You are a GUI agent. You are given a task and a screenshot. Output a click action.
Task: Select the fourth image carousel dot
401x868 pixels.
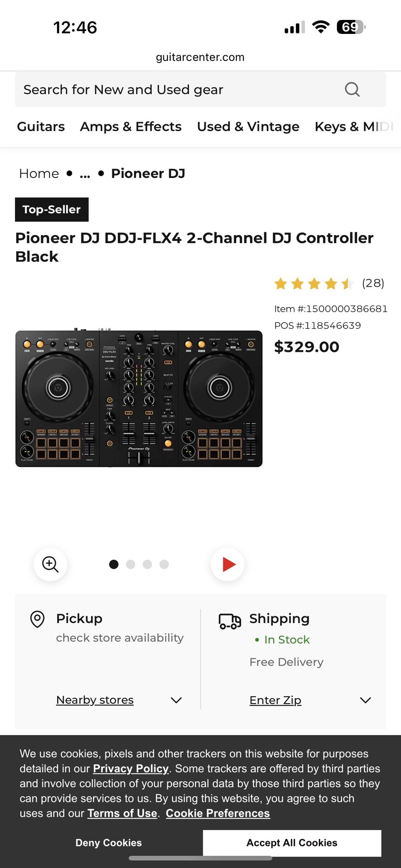(164, 564)
